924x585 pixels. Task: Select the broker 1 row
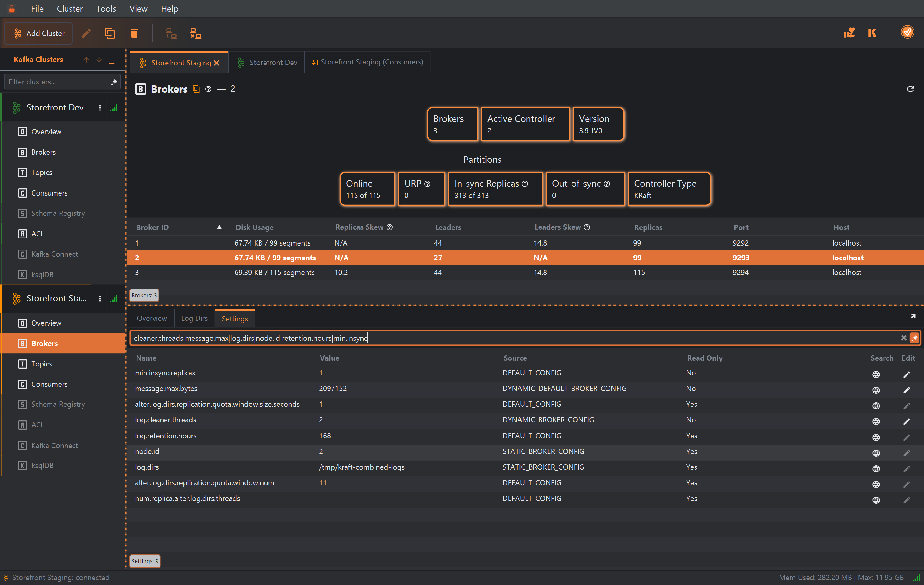525,243
